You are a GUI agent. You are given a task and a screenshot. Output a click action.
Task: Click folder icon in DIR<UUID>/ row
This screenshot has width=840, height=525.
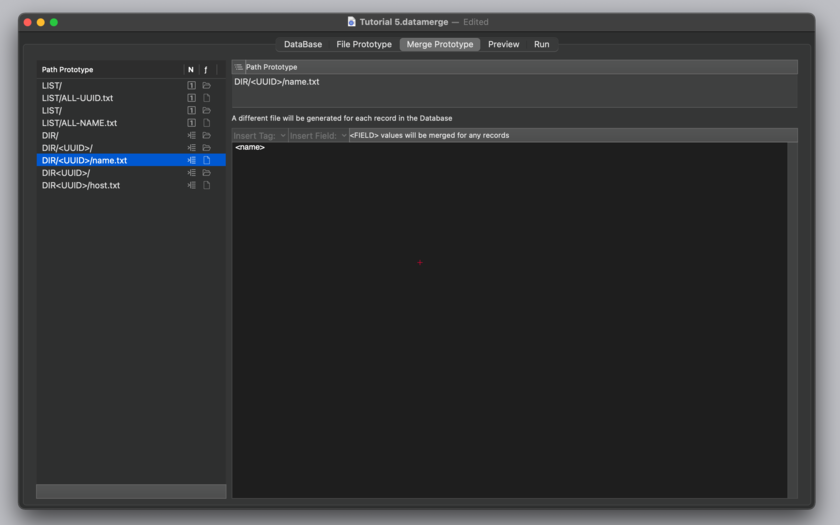tap(206, 172)
